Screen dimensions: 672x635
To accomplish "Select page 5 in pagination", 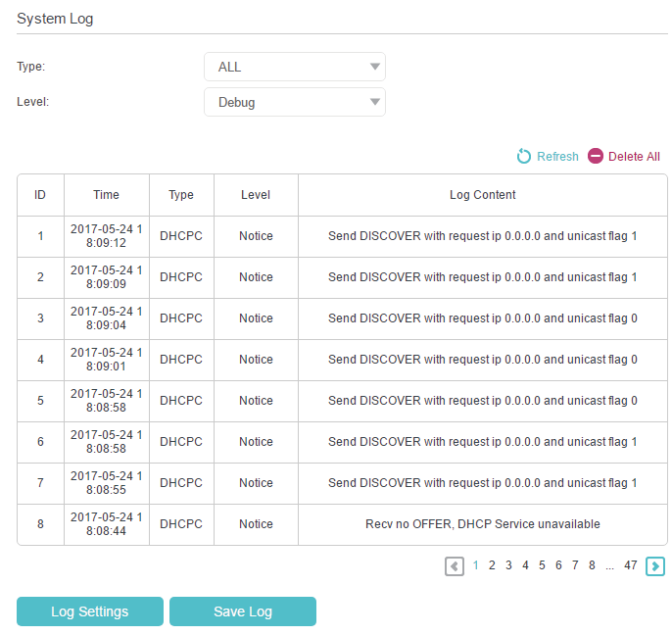I will click(x=542, y=565).
